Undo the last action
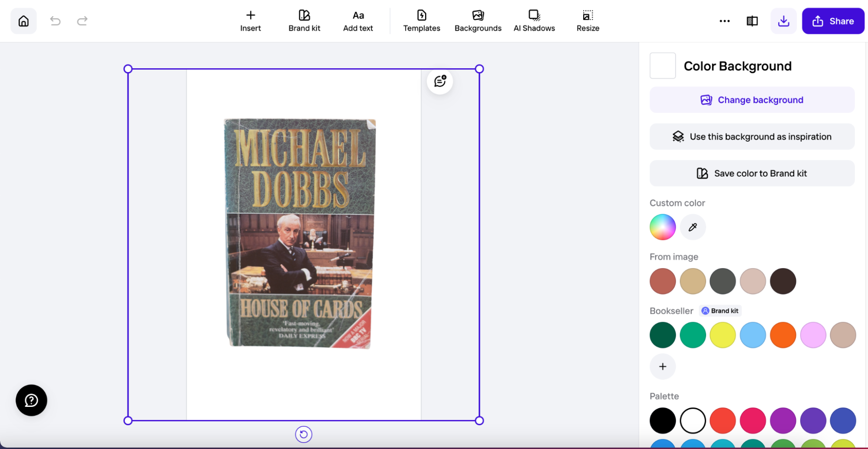The image size is (868, 449). (55, 21)
